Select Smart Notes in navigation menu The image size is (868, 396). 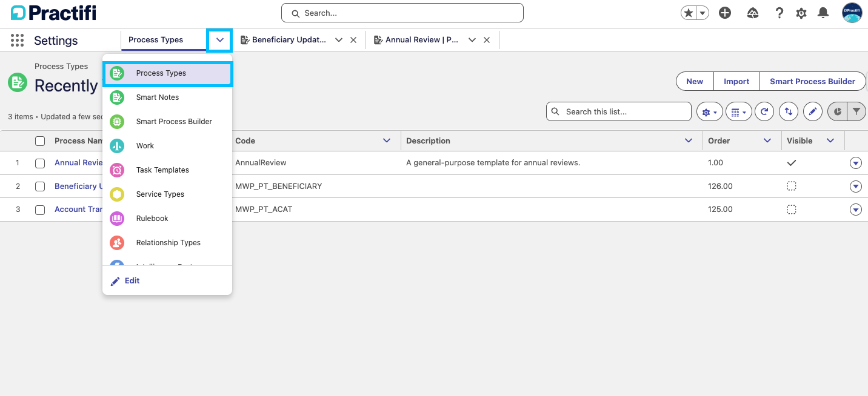[167, 97]
